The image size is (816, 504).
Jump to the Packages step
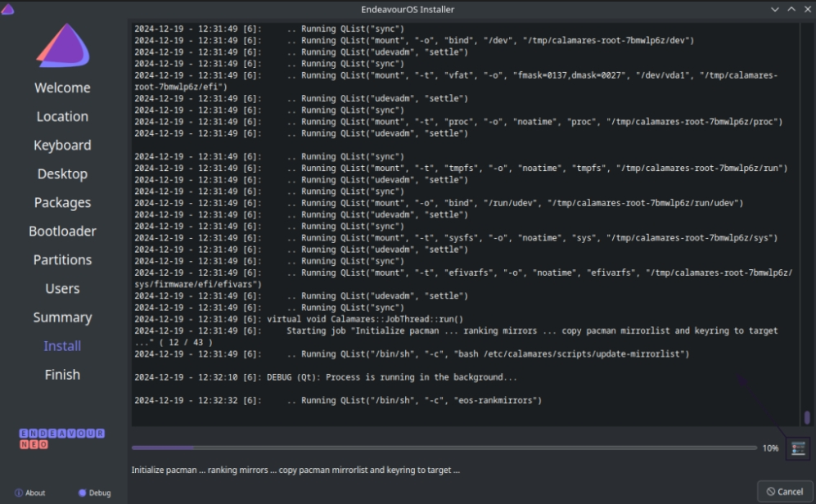click(62, 202)
